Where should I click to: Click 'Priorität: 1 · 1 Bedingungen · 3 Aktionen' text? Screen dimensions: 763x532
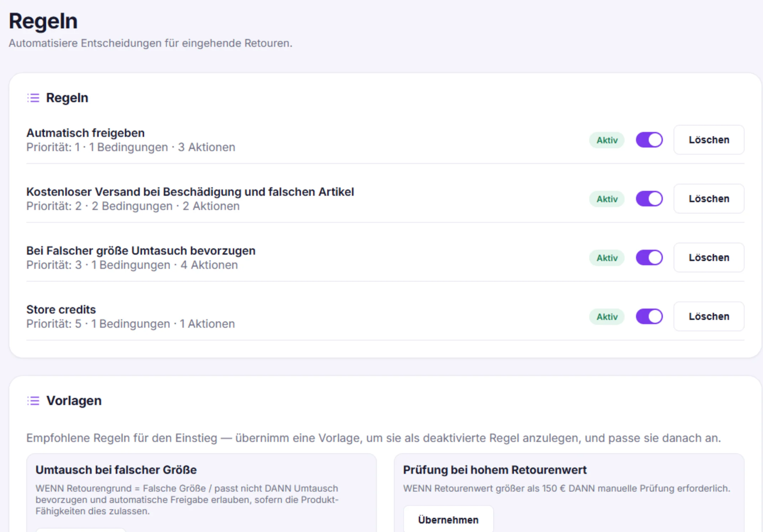131,147
